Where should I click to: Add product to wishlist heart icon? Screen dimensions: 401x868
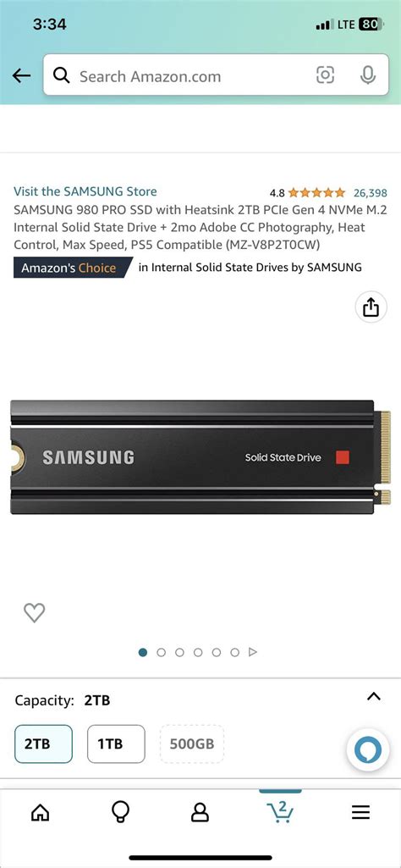point(35,612)
